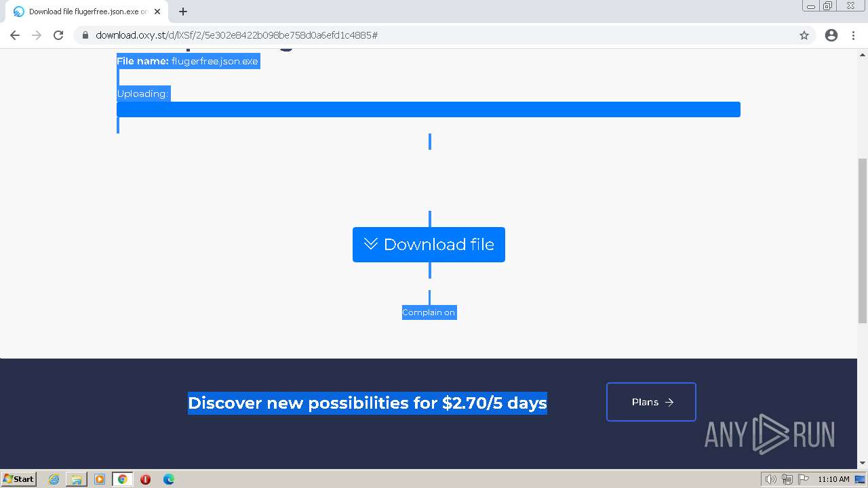The image size is (868, 488).
Task: Open the Windows Start menu
Action: point(19,479)
